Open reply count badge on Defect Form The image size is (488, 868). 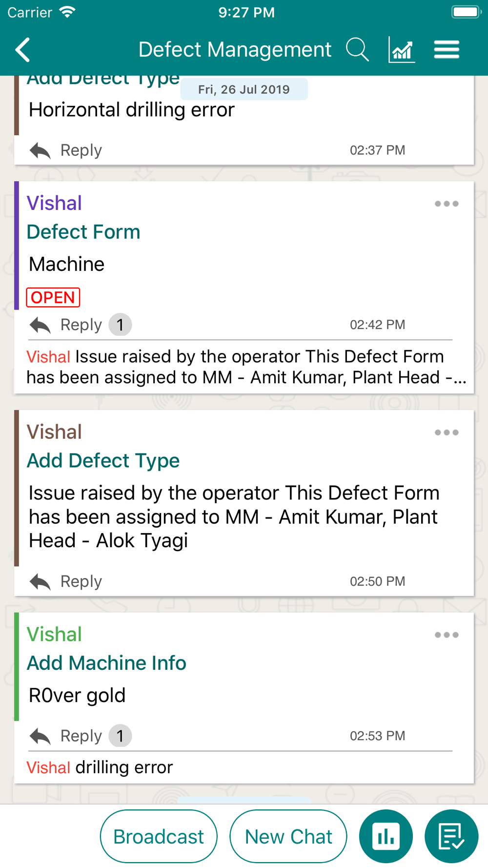[120, 325]
